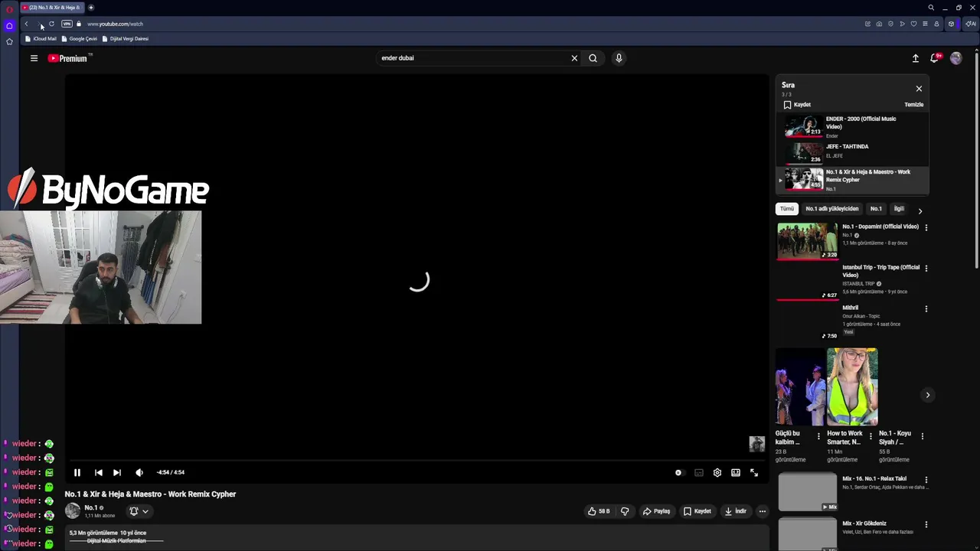Run search with magnifier button

pos(593,58)
